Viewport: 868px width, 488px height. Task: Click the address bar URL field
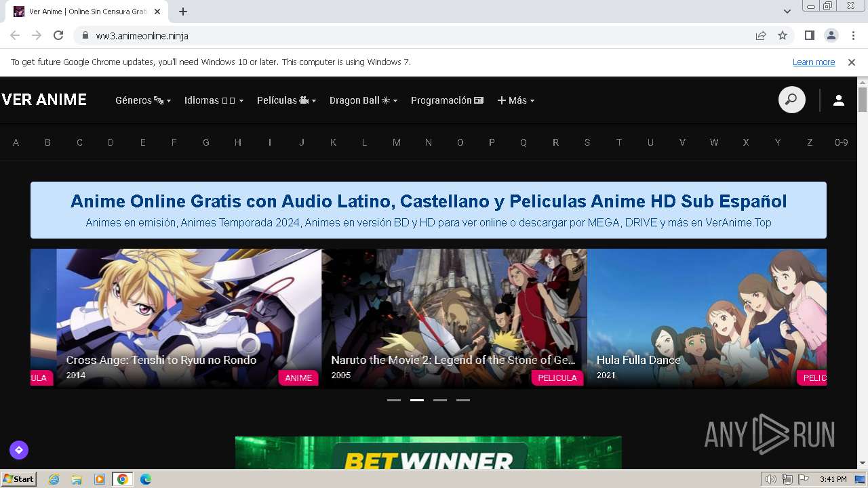coord(420,35)
